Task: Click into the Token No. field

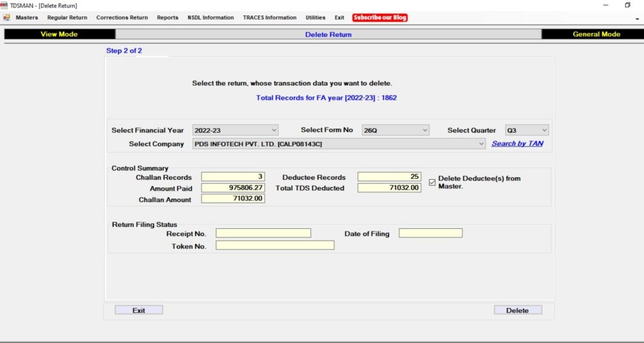Action: (x=274, y=246)
